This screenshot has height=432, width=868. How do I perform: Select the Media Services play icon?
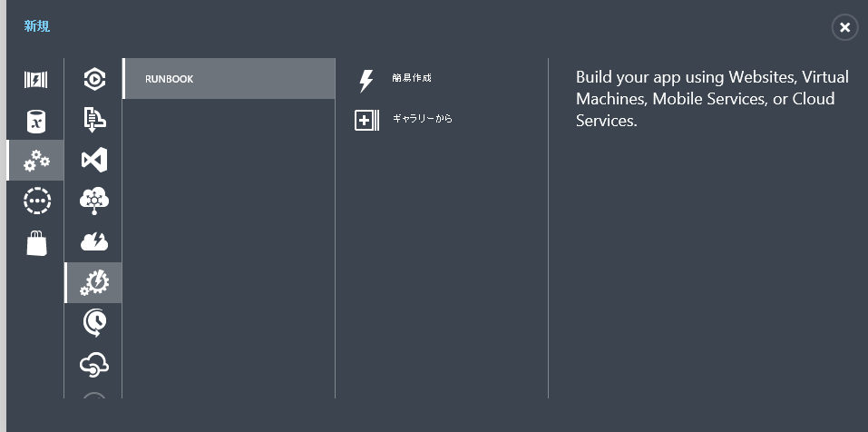[x=93, y=79]
